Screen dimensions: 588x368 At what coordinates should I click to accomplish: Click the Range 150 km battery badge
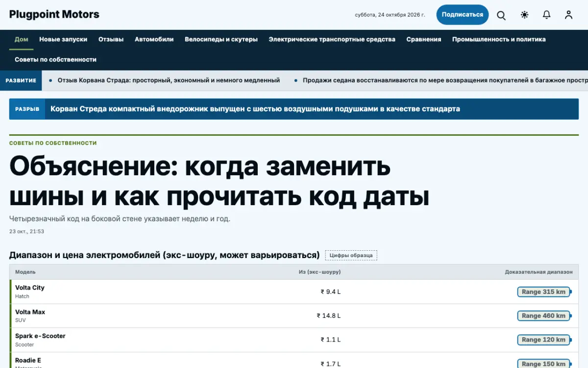[544, 364]
